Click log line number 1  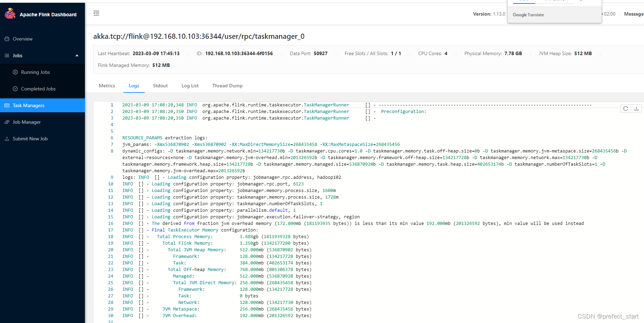(112, 105)
